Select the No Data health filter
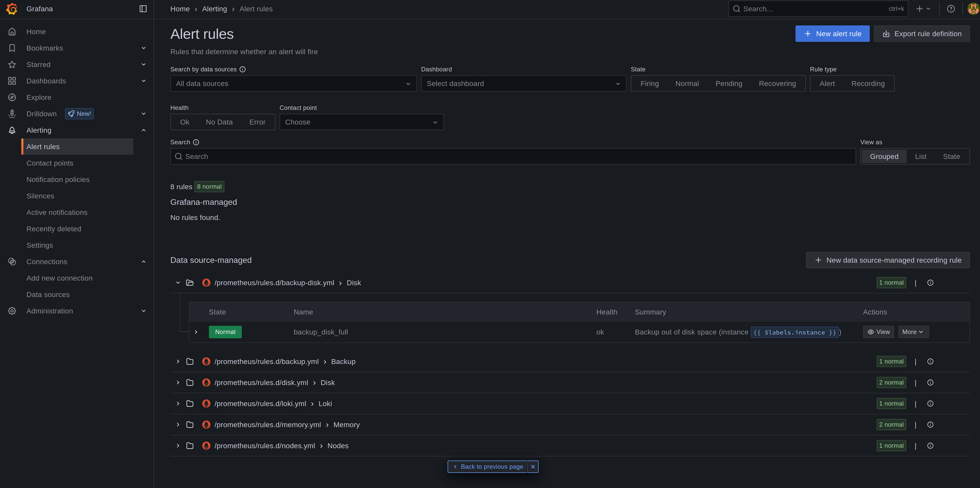 pos(219,122)
